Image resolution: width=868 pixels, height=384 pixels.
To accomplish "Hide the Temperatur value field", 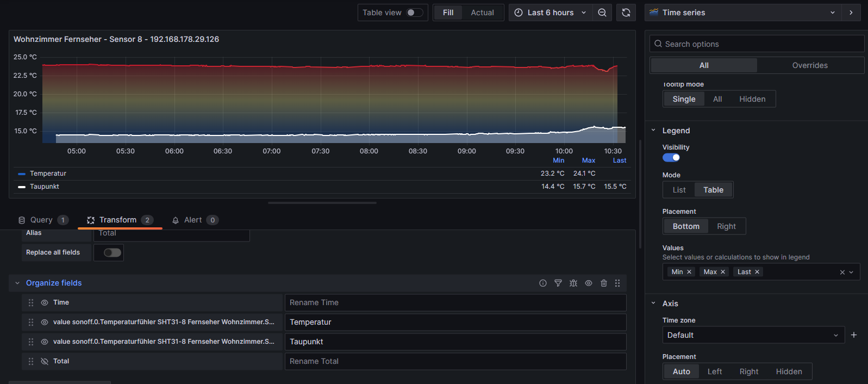I will 45,322.
